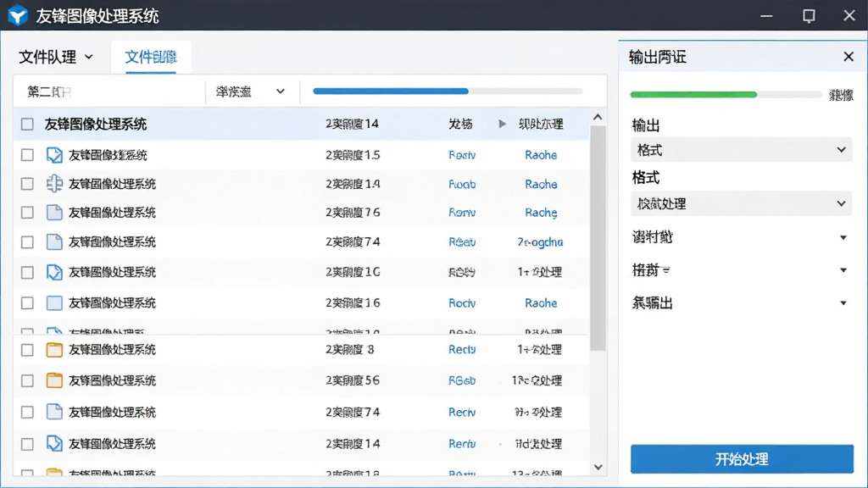Click the 光杨 text in the header row
The width and height of the screenshot is (868, 488).
pyautogui.click(x=460, y=124)
